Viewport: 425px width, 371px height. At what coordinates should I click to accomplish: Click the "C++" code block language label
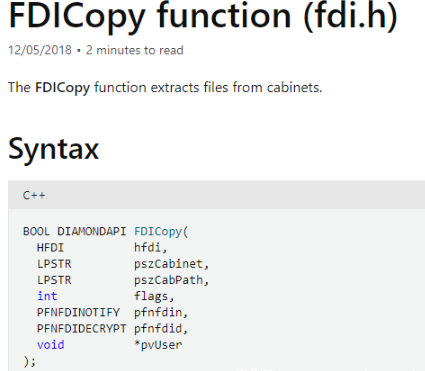(34, 195)
